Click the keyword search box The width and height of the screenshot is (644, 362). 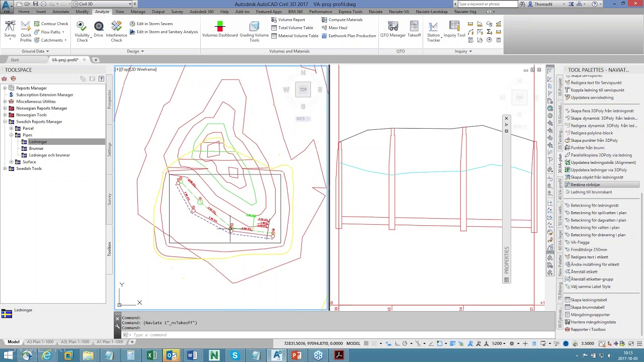tap(487, 4)
